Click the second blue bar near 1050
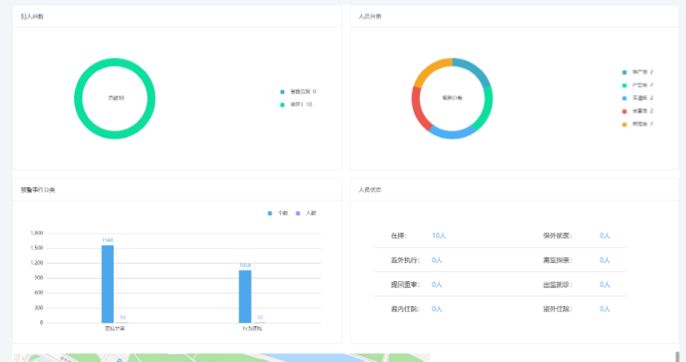The height and width of the screenshot is (362, 686). point(245,297)
